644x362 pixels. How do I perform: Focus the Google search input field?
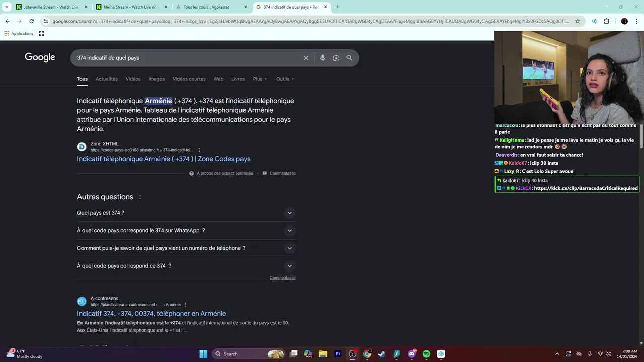tap(186, 58)
